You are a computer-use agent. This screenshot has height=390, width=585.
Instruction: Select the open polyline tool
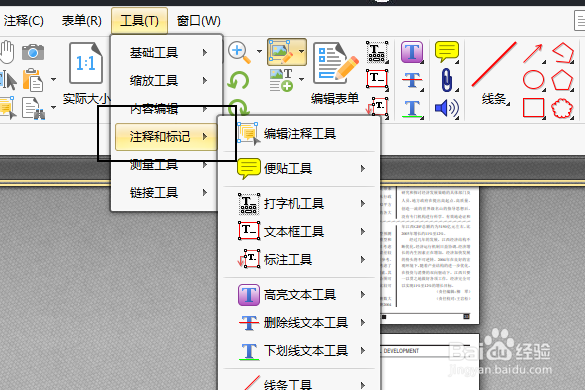click(563, 53)
